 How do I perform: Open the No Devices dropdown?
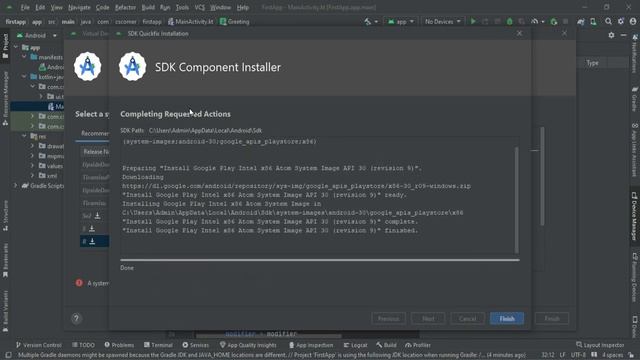[x=442, y=21]
